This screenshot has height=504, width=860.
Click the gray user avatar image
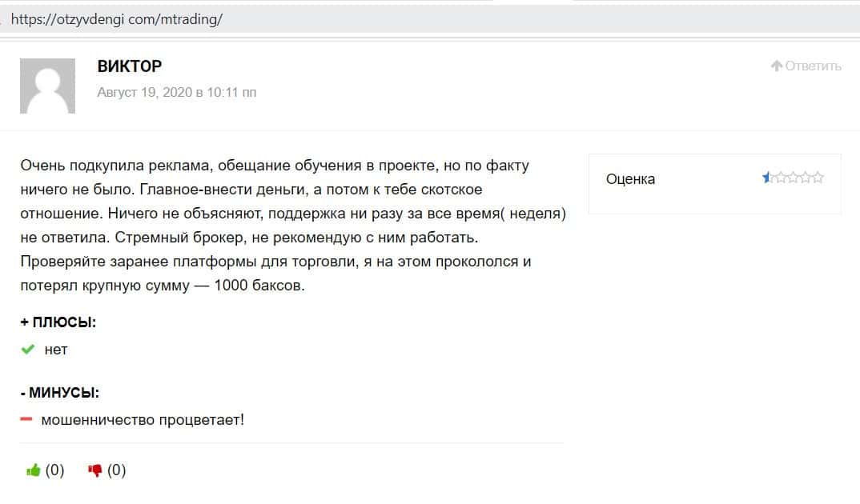[x=47, y=86]
